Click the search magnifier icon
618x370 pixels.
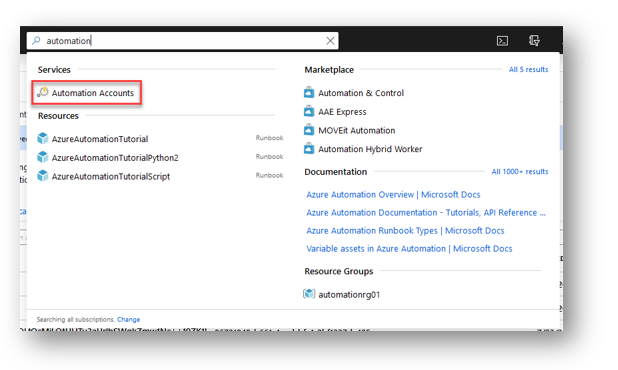pos(36,41)
